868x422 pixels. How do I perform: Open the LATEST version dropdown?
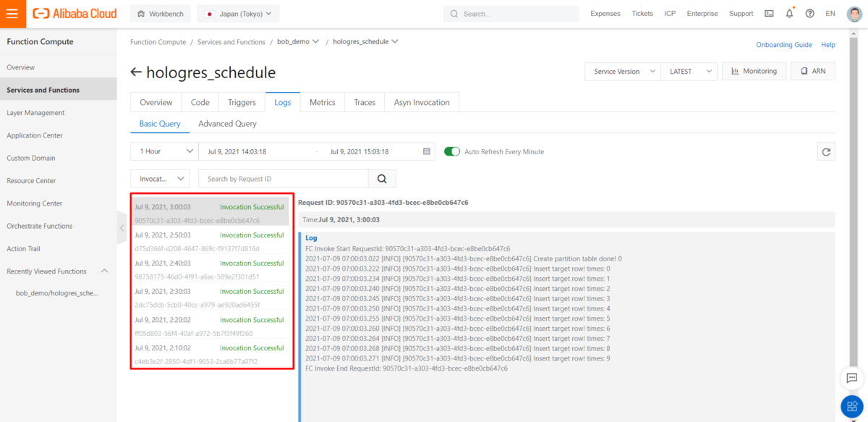(688, 71)
